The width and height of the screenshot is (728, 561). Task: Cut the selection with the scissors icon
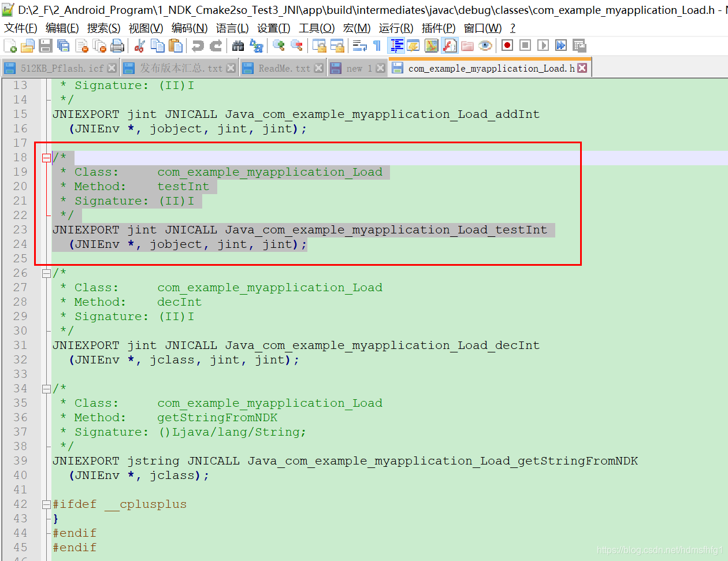[139, 46]
